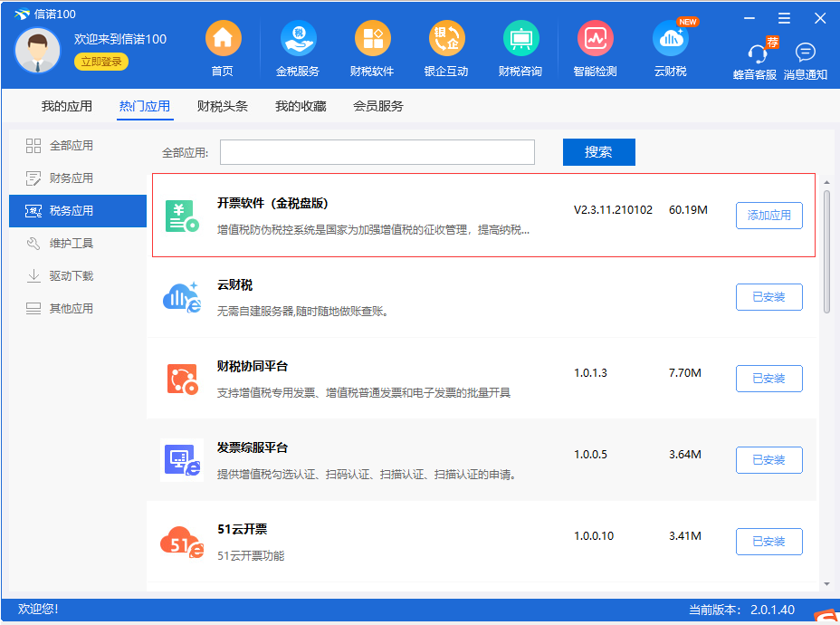Screen dimensions: 840x625
Task: Click the 发票综服平台 title text
Action: 253,448
